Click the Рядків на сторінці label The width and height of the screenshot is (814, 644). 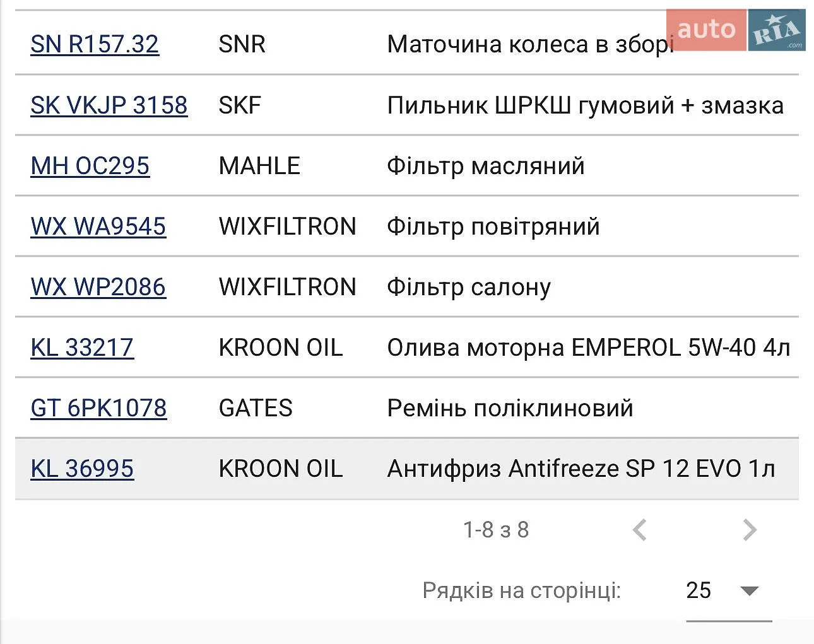(x=522, y=591)
